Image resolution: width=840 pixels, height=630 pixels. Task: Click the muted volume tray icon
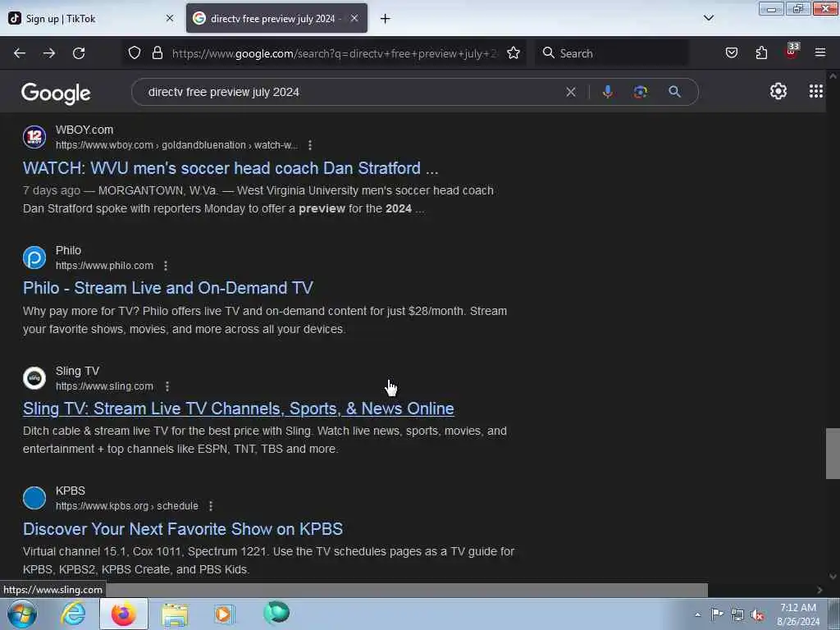[x=757, y=614]
